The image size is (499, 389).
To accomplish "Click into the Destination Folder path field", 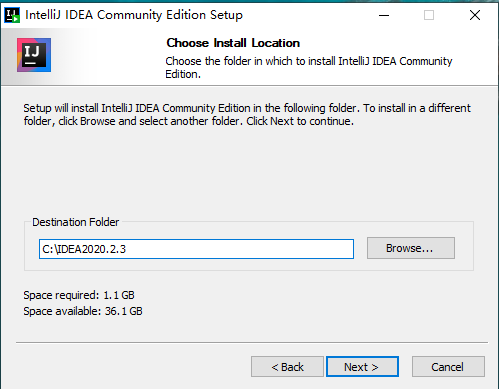I will [196, 249].
